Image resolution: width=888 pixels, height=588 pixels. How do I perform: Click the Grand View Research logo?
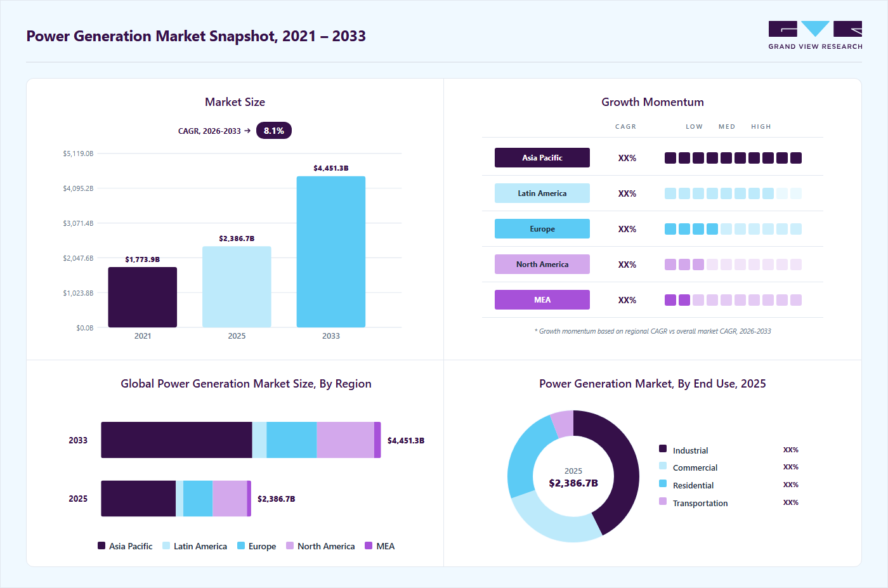(815, 36)
